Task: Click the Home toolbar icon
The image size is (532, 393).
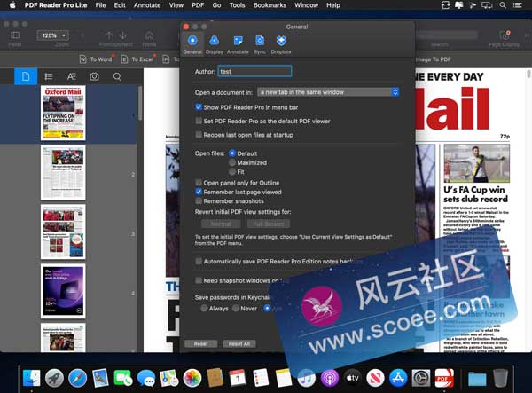Action: coord(149,35)
